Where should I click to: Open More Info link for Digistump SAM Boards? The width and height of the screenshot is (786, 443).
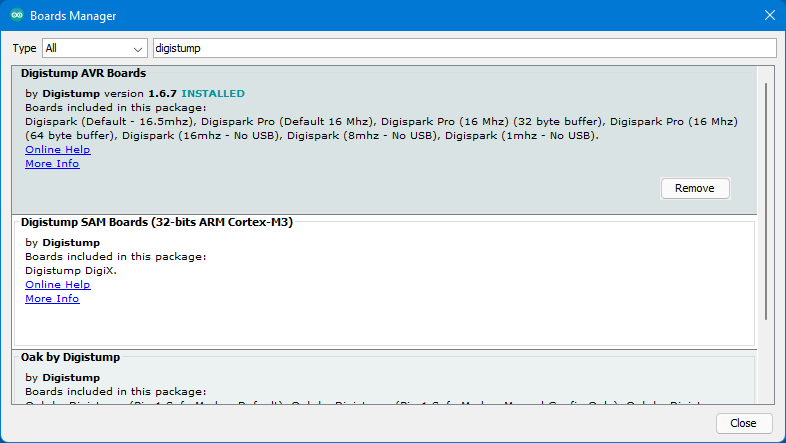[x=52, y=298]
